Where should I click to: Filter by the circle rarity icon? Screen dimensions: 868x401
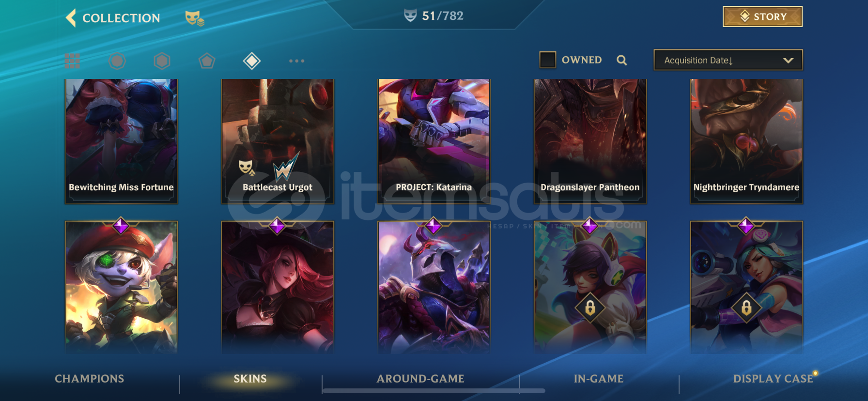[x=117, y=61]
